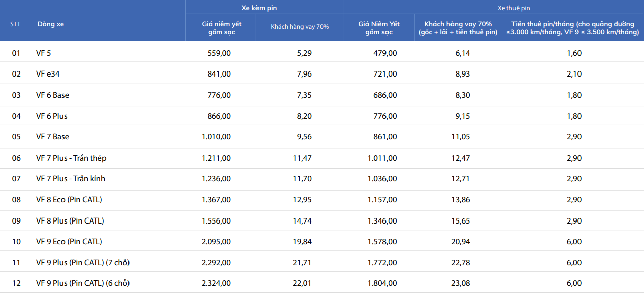Select the 1,60 battery rental fee cell
Screen dimensions: 644x294
(x=574, y=53)
